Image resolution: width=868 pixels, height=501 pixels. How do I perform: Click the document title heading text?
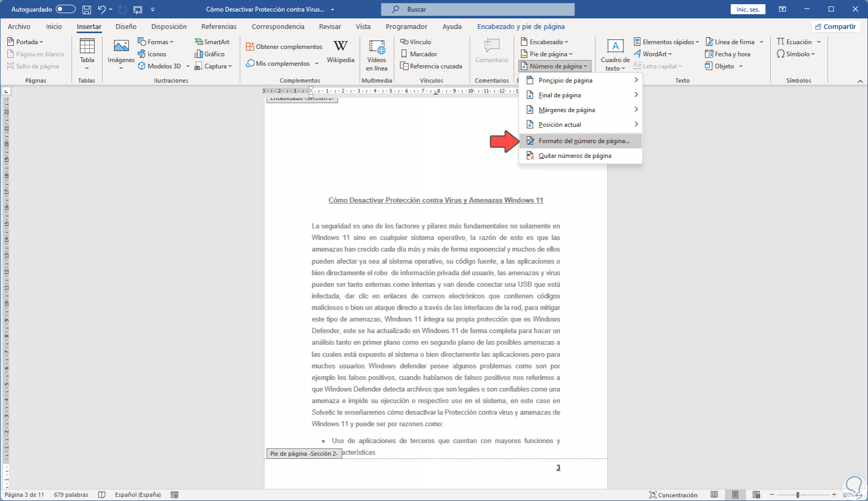point(436,201)
